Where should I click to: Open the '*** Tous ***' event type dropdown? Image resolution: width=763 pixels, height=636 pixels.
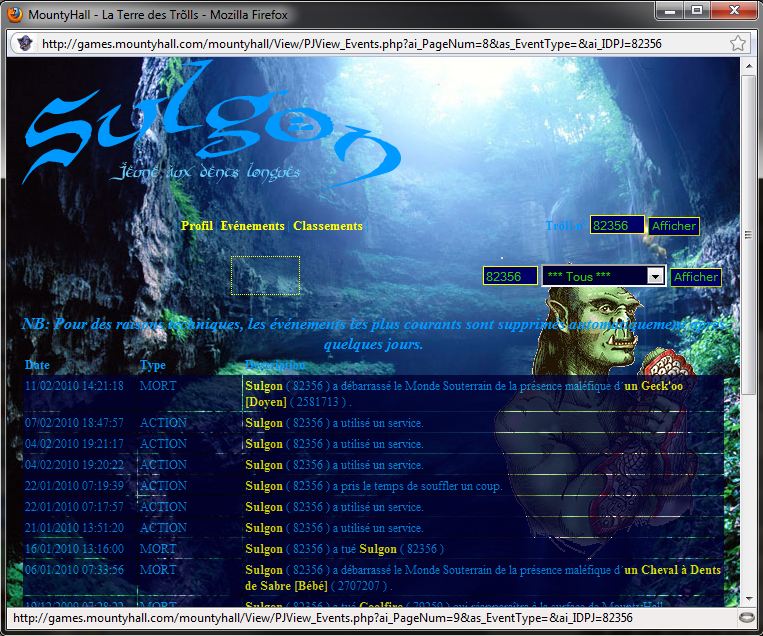pos(603,276)
